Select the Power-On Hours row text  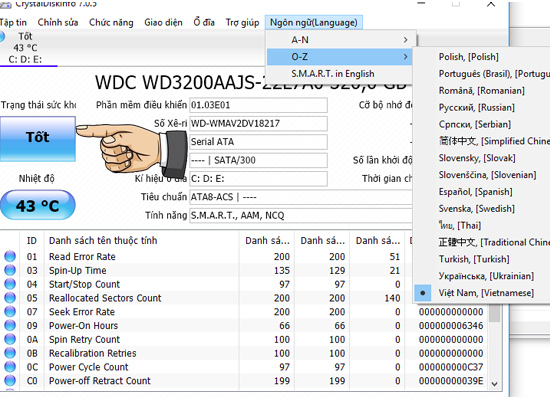pos(83,326)
